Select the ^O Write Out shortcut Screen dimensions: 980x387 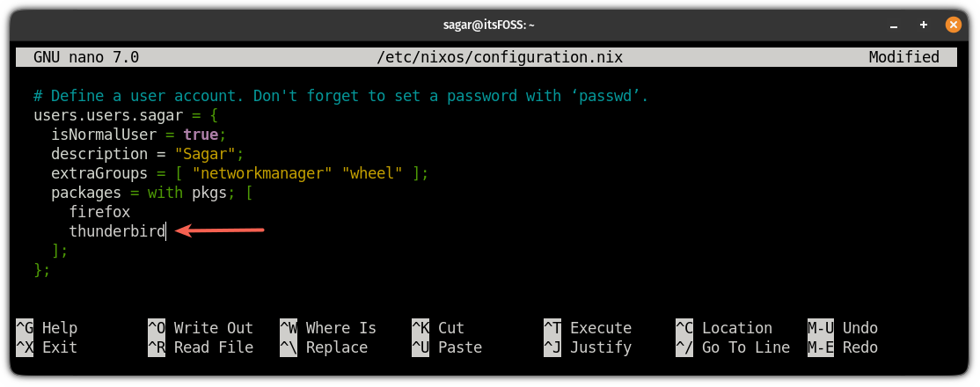(x=201, y=328)
